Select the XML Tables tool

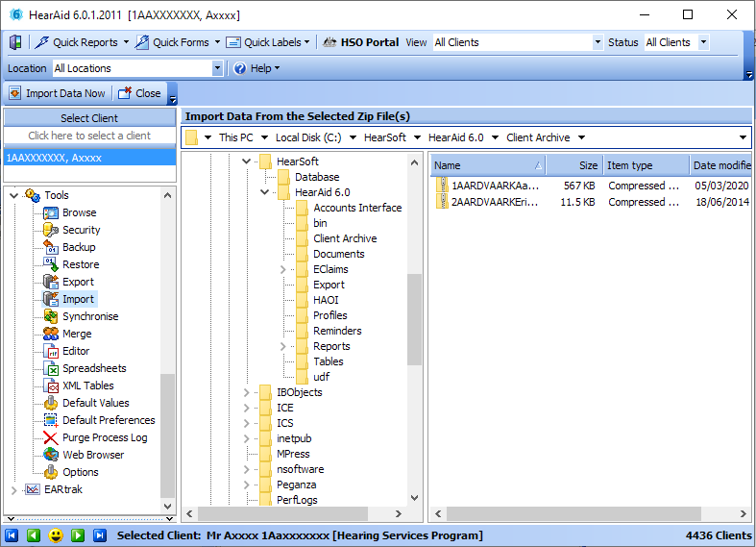point(87,385)
